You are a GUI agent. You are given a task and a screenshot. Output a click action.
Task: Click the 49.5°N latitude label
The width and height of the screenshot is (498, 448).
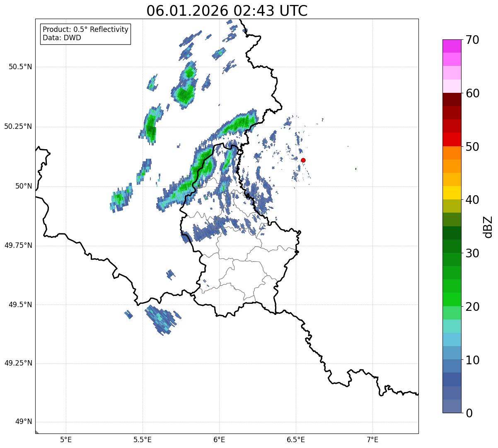[x=20, y=305]
